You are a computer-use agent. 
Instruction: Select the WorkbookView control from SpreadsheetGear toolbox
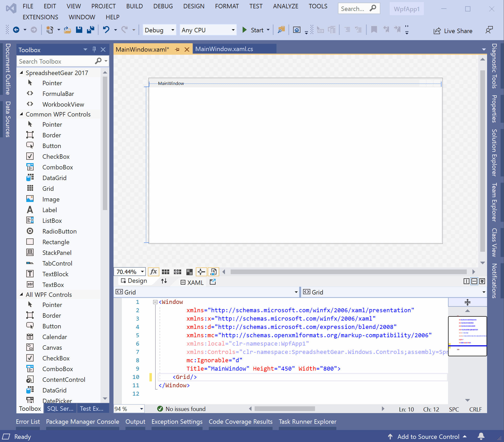coord(63,104)
